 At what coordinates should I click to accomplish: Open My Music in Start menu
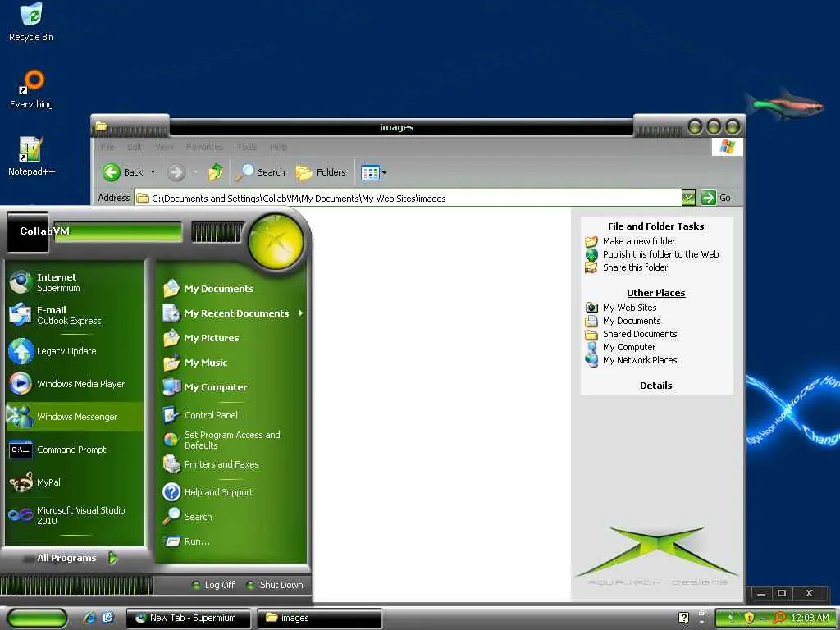tap(231, 363)
